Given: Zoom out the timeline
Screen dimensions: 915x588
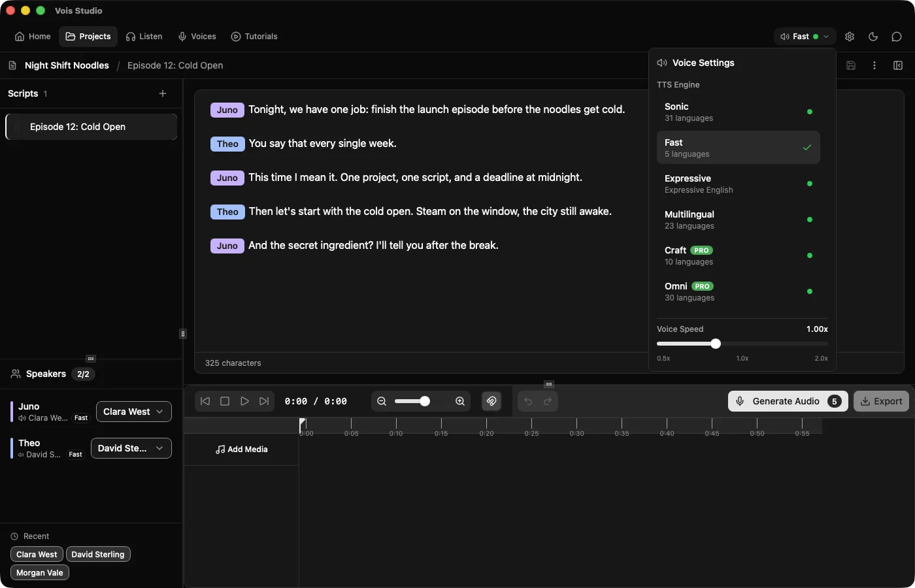Looking at the screenshot, I should click(x=382, y=401).
